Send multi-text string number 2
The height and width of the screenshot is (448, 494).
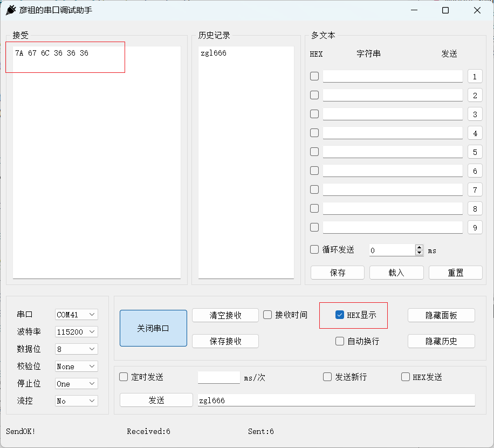point(475,96)
